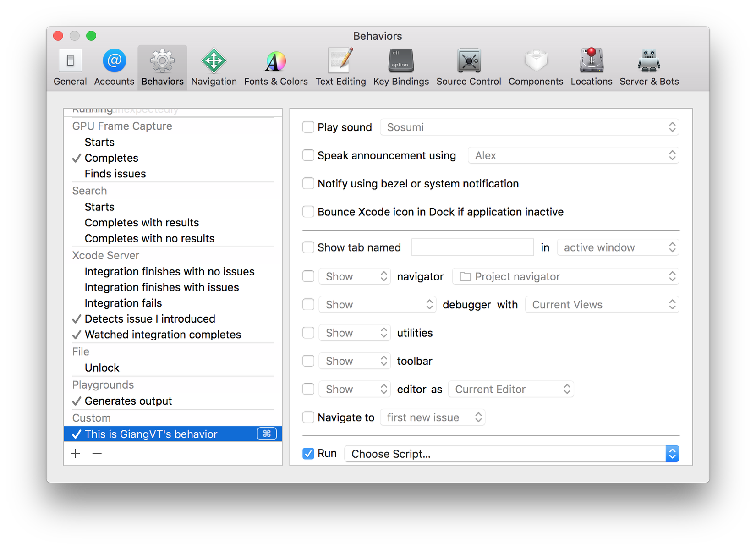Open the Show dropdown beside debugger
The width and height of the screenshot is (756, 549).
coord(377,304)
